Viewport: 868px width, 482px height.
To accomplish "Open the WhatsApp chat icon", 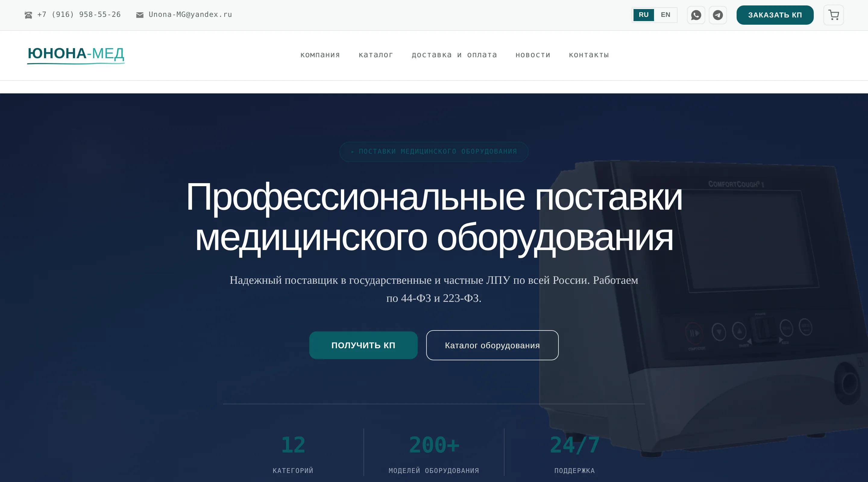I will 696,15.
